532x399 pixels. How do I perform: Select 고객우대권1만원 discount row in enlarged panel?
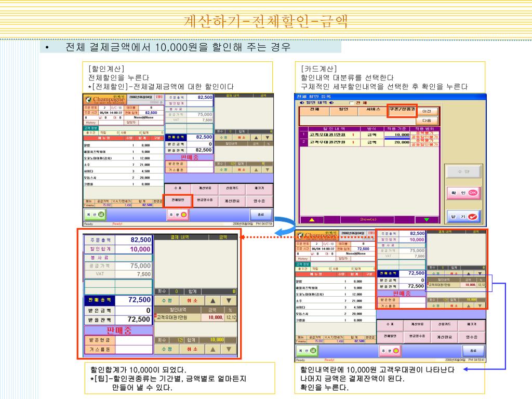click(196, 317)
